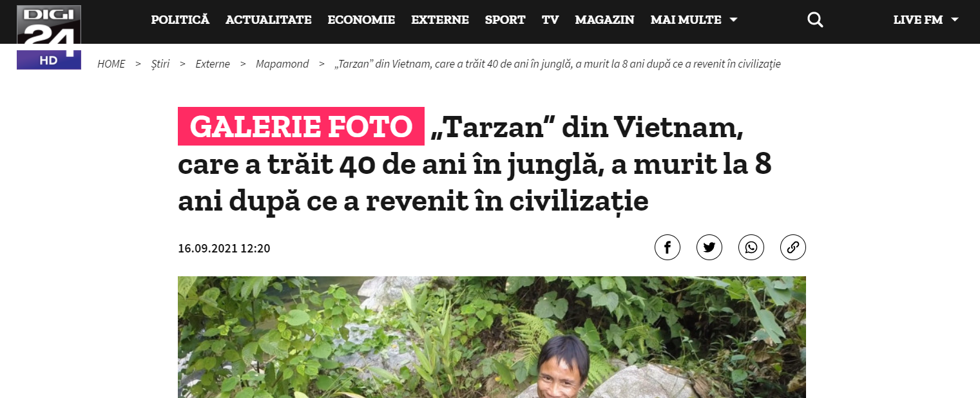Share article via WhatsApp
Viewport: 980px width, 398px height.
(751, 247)
